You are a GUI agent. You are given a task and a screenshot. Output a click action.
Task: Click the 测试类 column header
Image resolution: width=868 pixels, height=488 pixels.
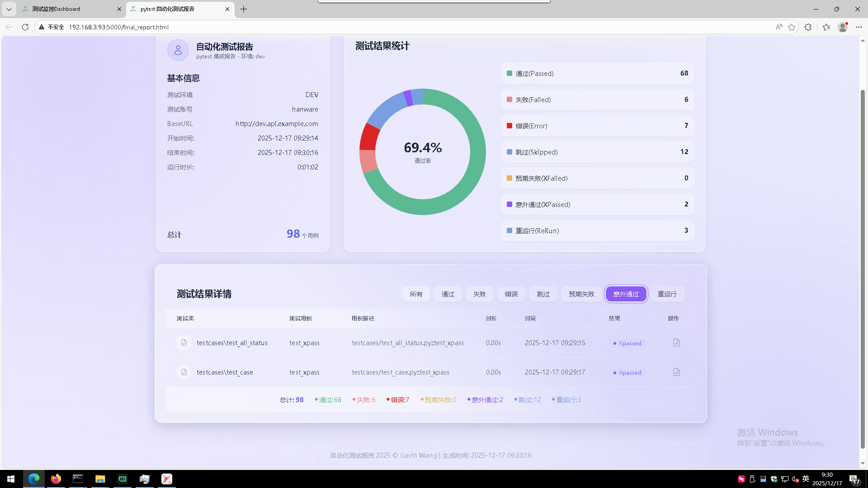point(185,319)
